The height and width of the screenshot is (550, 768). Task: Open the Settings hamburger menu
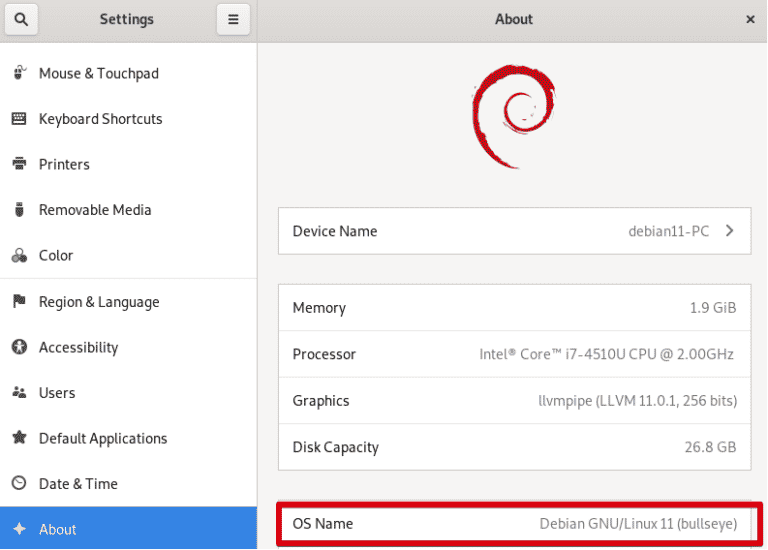tap(233, 20)
